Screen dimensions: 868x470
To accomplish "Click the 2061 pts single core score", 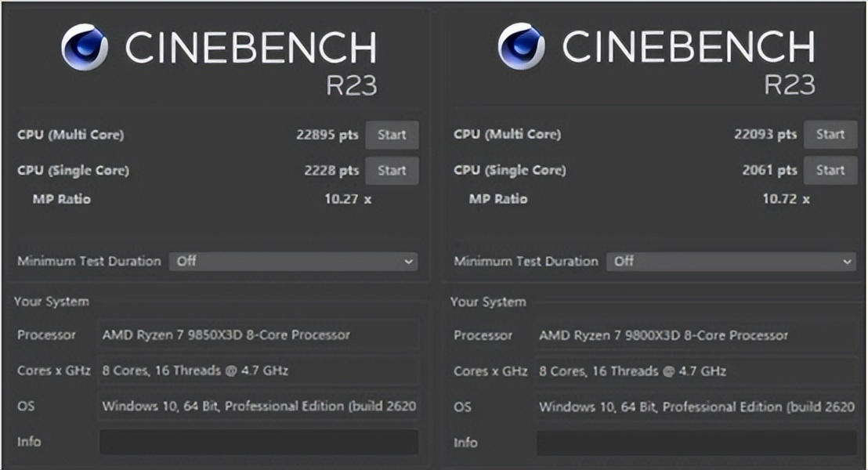I will click(x=769, y=170).
